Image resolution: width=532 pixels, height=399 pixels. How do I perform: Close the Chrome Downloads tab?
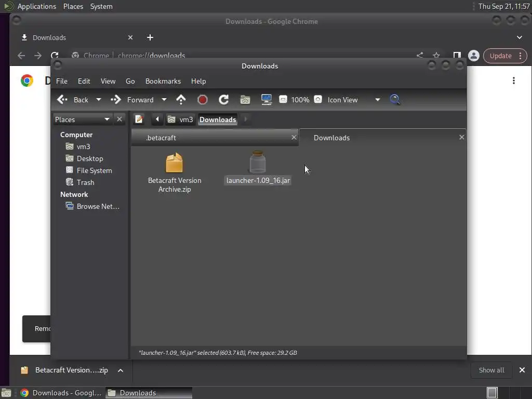click(130, 37)
